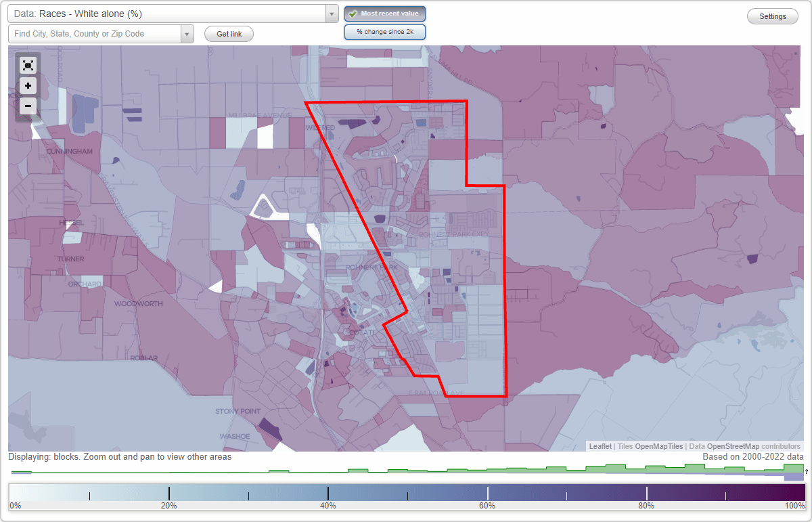The height and width of the screenshot is (522, 812).
Task: Click the Orchard map label
Action: pyautogui.click(x=85, y=284)
